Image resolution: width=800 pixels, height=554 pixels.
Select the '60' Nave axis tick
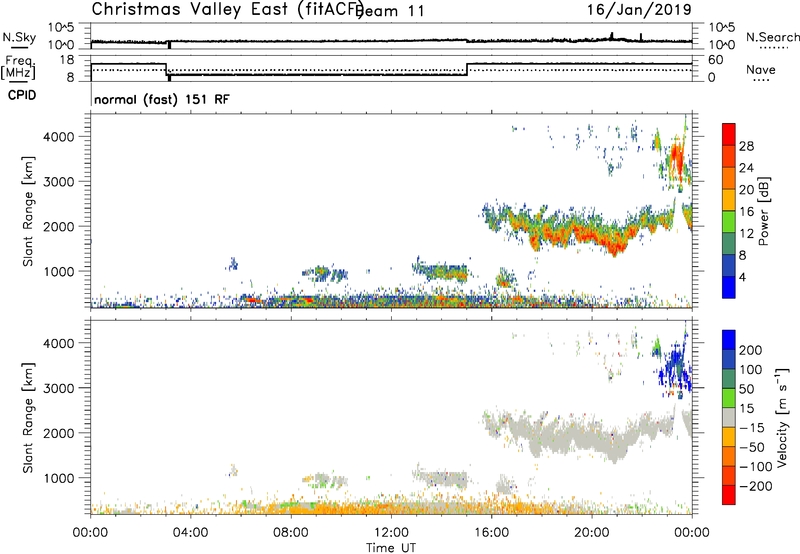[716, 60]
